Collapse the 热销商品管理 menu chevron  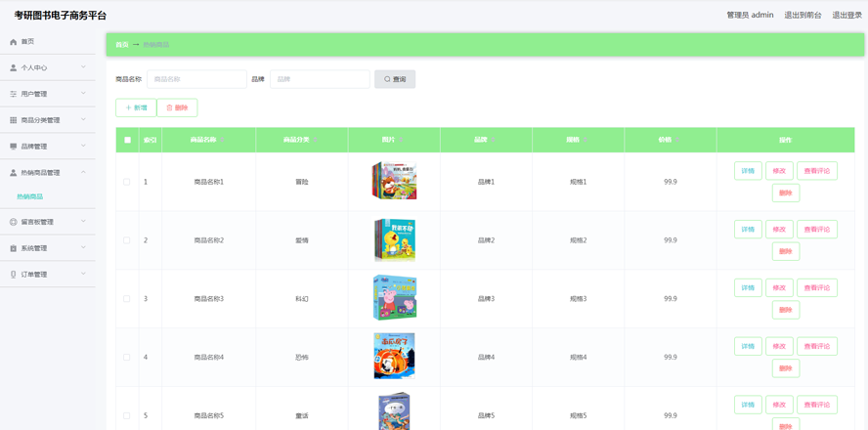tap(83, 172)
